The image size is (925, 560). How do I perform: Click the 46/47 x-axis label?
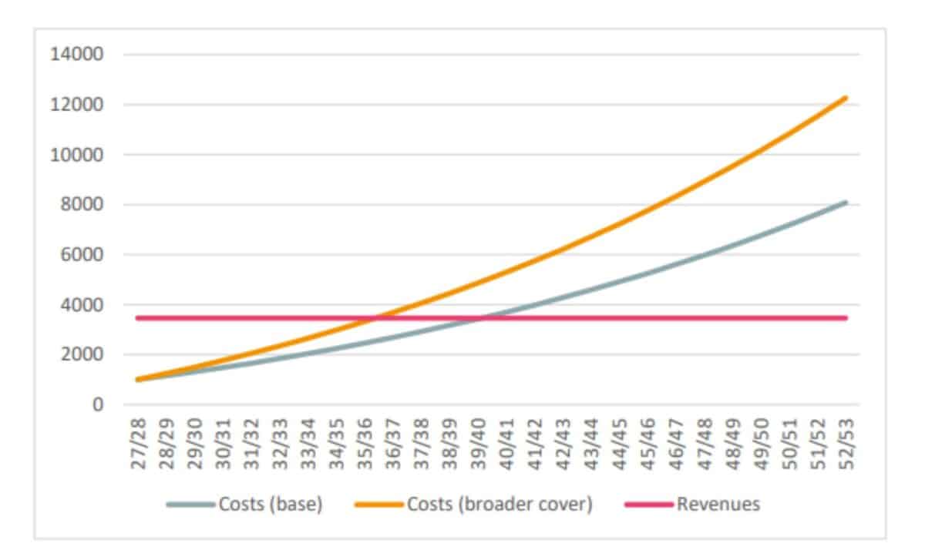677,444
